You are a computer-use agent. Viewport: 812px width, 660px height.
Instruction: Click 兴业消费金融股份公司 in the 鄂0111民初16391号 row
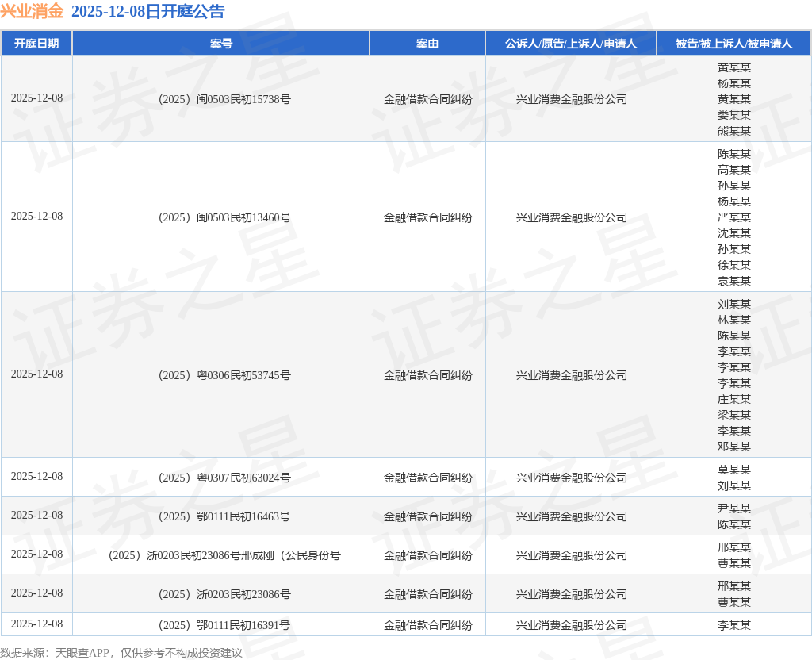pos(571,625)
